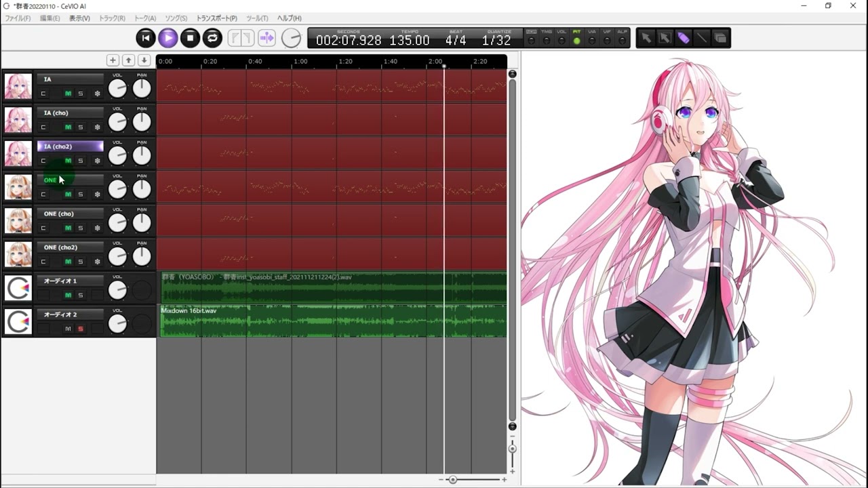
Task: Open the トラック(R) menu
Action: click(112, 18)
